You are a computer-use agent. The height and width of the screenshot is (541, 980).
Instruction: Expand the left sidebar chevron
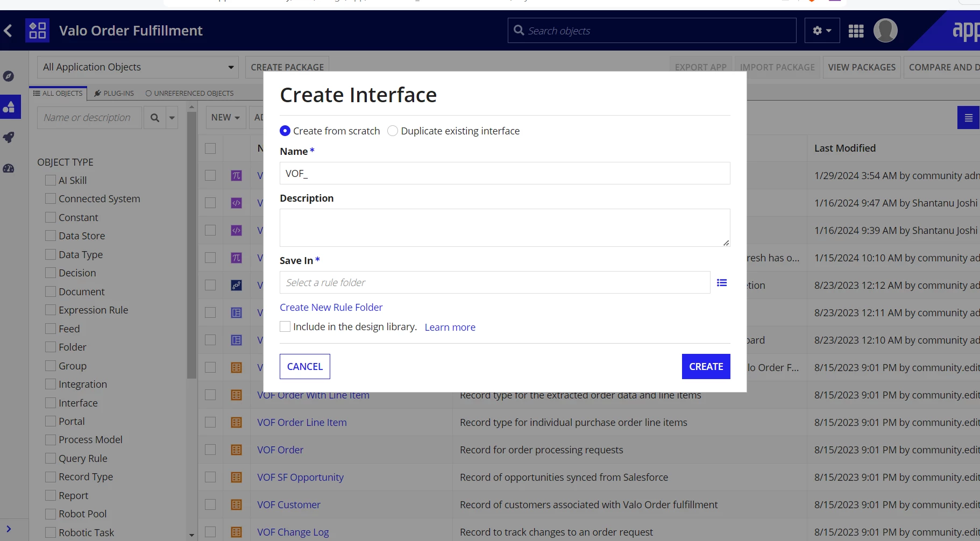coord(9,529)
